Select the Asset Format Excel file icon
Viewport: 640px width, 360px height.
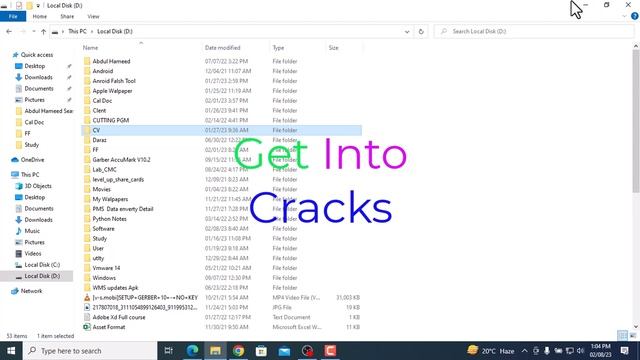pos(87,327)
